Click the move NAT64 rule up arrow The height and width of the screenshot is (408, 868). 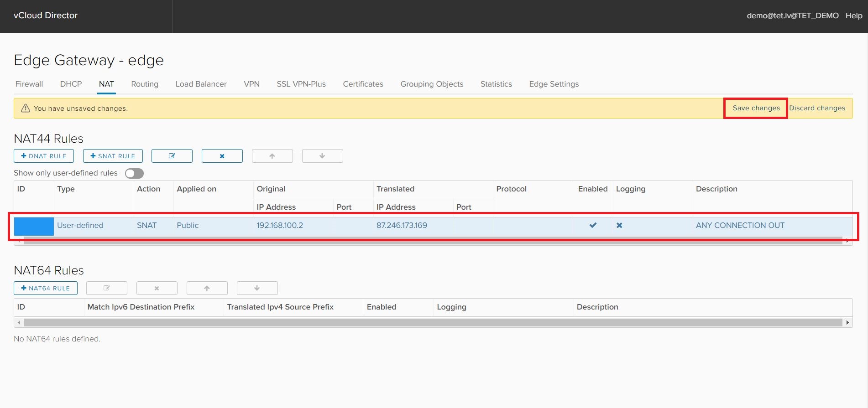[207, 288]
